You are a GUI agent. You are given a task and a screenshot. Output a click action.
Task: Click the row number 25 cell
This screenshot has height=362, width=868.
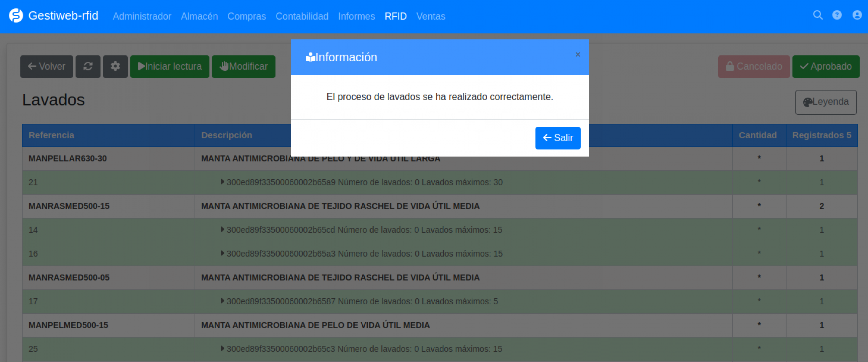pyautogui.click(x=108, y=349)
